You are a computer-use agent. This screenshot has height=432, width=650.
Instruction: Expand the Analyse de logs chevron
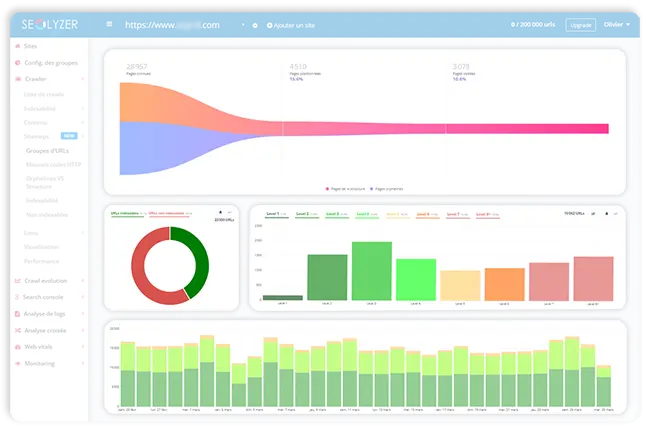pos(83,314)
